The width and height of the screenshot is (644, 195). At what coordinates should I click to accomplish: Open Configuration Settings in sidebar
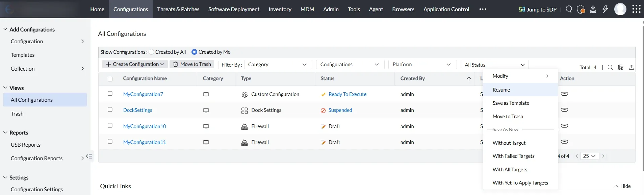[x=37, y=189]
